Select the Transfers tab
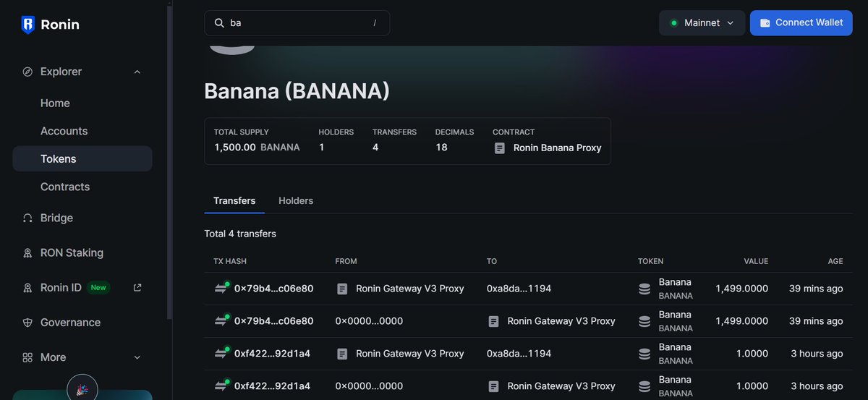The image size is (868, 400). click(234, 200)
